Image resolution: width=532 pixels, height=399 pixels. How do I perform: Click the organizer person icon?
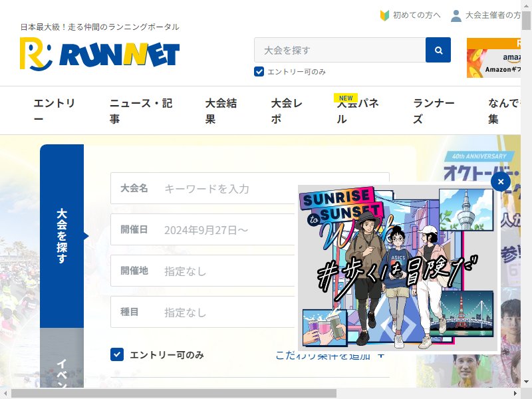(x=456, y=15)
